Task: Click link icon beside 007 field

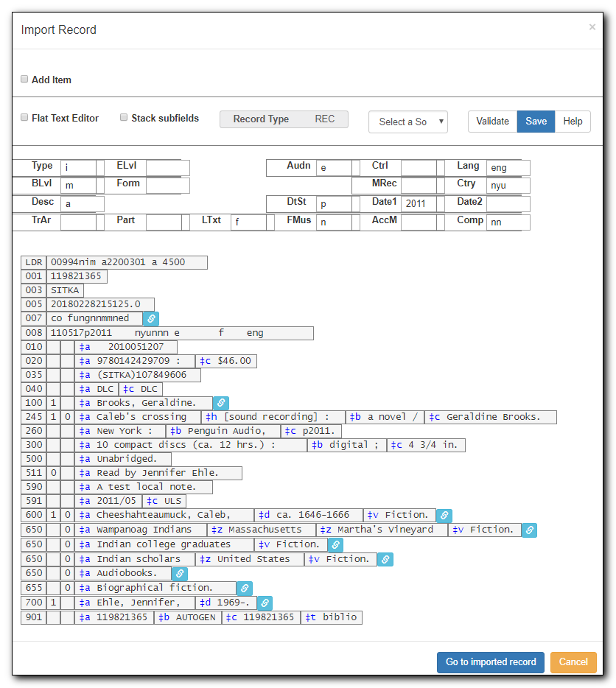Action: point(151,318)
